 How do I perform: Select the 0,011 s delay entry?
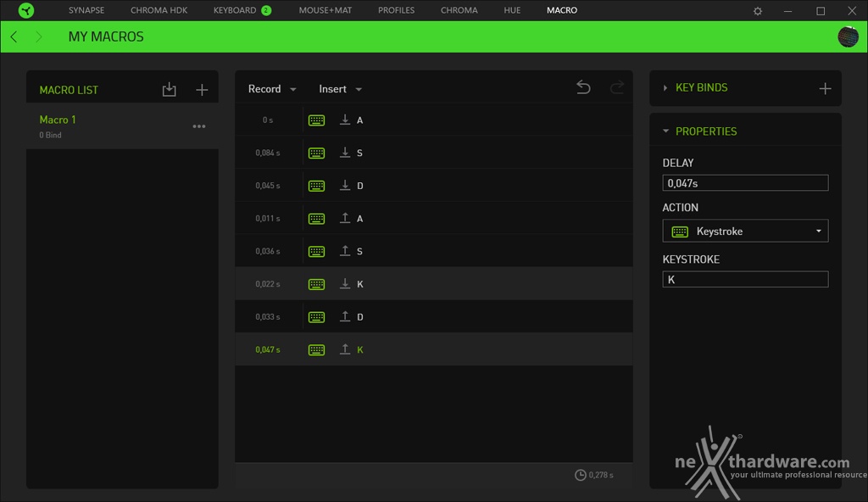tap(268, 218)
